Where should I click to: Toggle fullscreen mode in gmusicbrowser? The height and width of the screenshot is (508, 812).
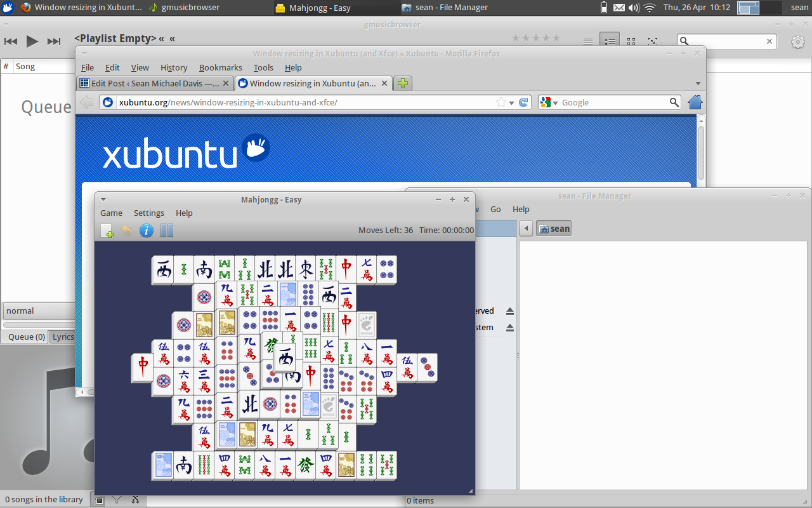[x=653, y=40]
